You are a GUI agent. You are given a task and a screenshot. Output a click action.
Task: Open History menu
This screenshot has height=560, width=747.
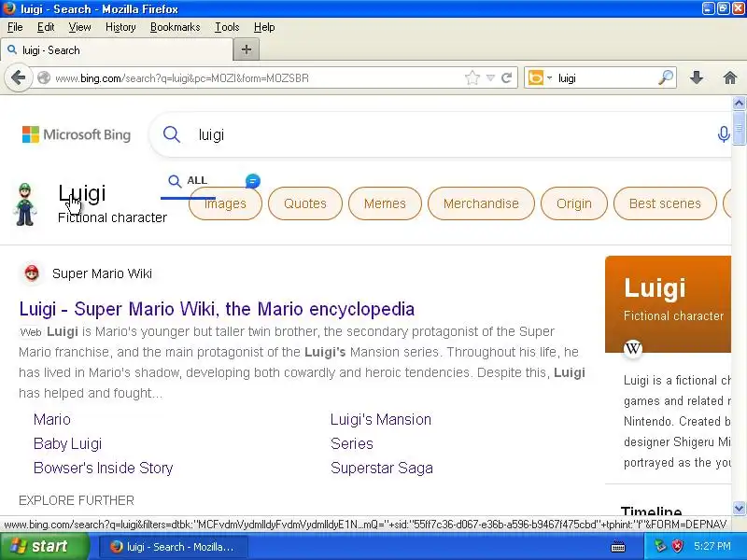click(x=120, y=27)
